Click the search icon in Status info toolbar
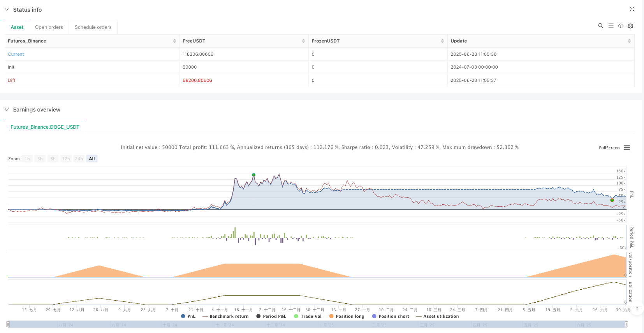644x333 pixels. click(x=601, y=26)
